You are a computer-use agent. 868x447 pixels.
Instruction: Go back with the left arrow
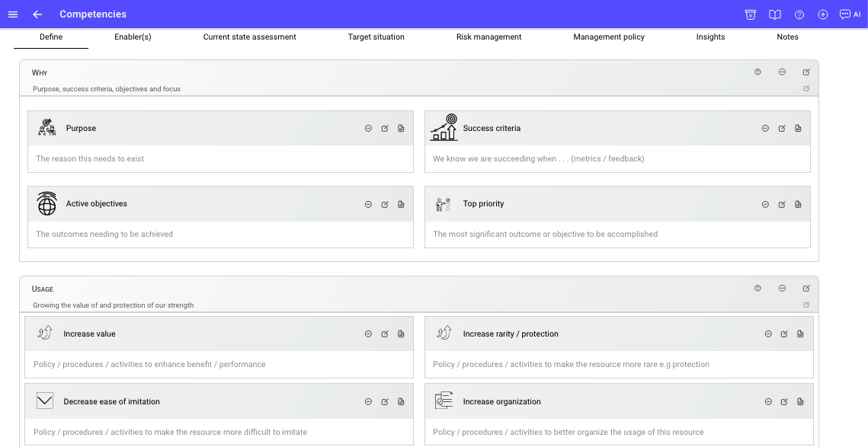pos(37,14)
